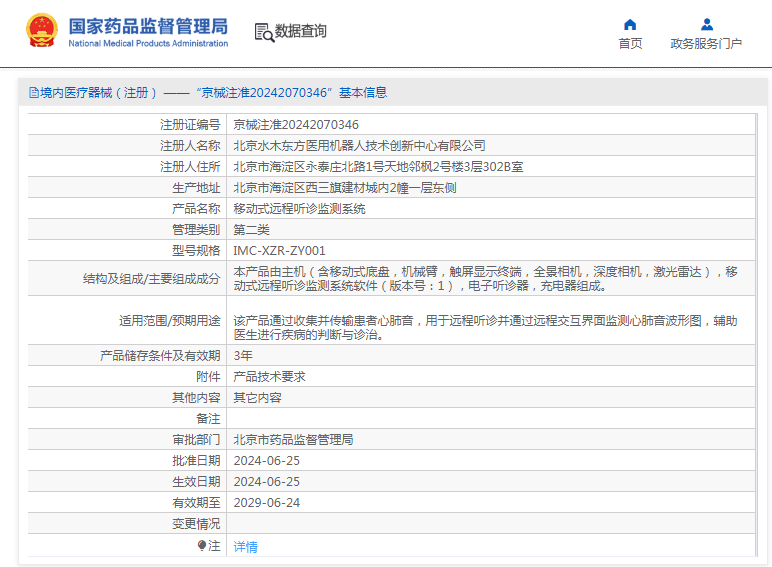The width and height of the screenshot is (772, 567).
Task: Select the 生产地址 address value
Action: [345, 188]
